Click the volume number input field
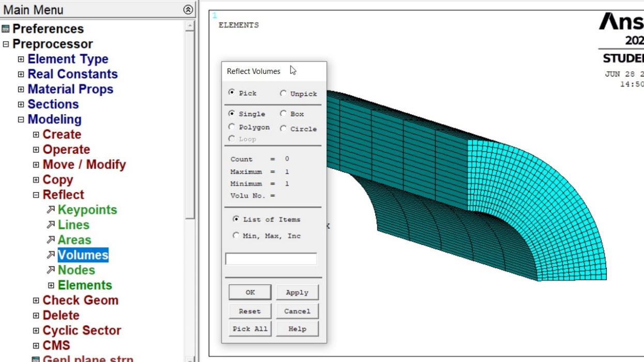This screenshot has width=644, height=362. pos(271,259)
